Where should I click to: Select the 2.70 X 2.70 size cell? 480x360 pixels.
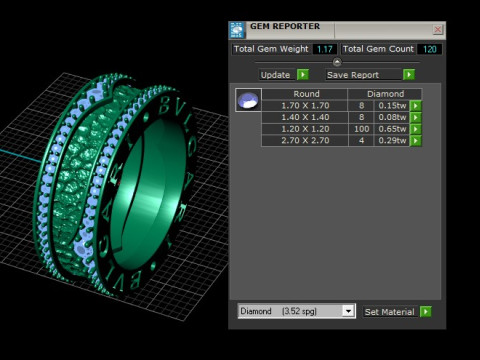point(305,141)
